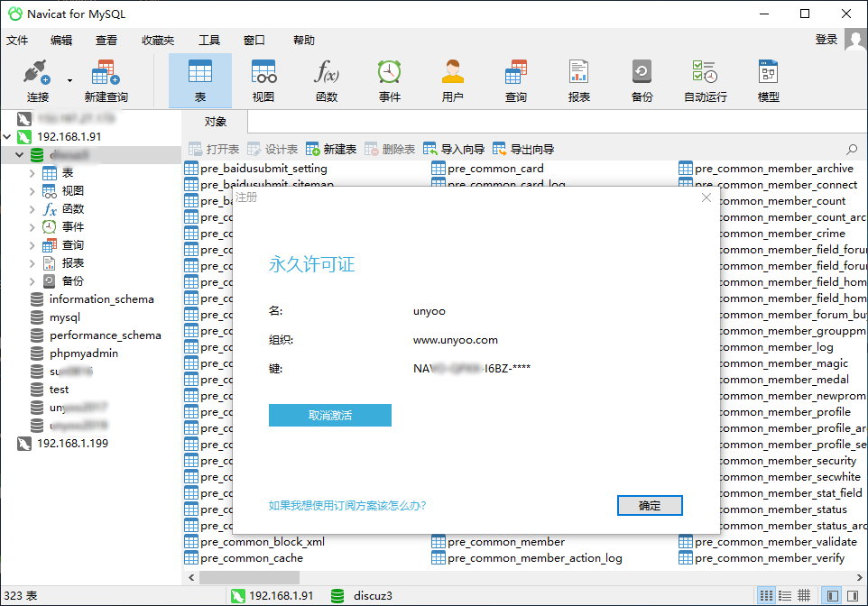Click the horizontal scrollbar thumb

pyautogui.click(x=250, y=577)
